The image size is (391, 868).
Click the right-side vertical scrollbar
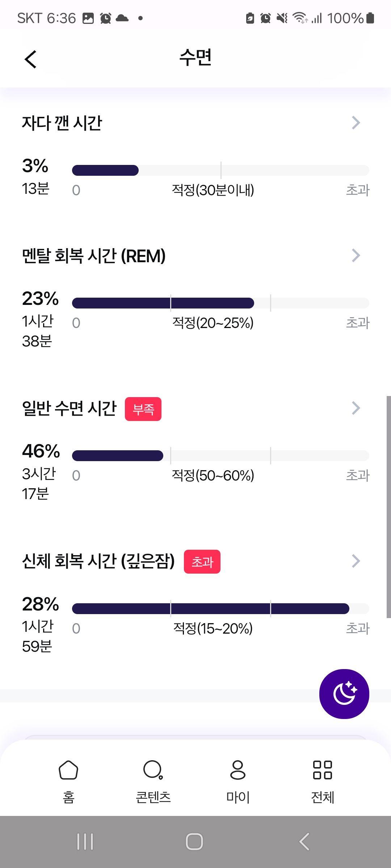388,507
